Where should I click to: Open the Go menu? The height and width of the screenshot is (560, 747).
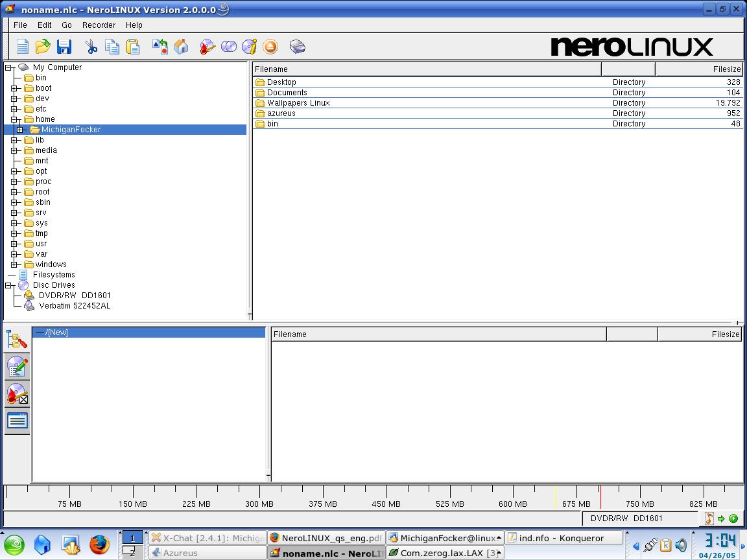point(67,25)
